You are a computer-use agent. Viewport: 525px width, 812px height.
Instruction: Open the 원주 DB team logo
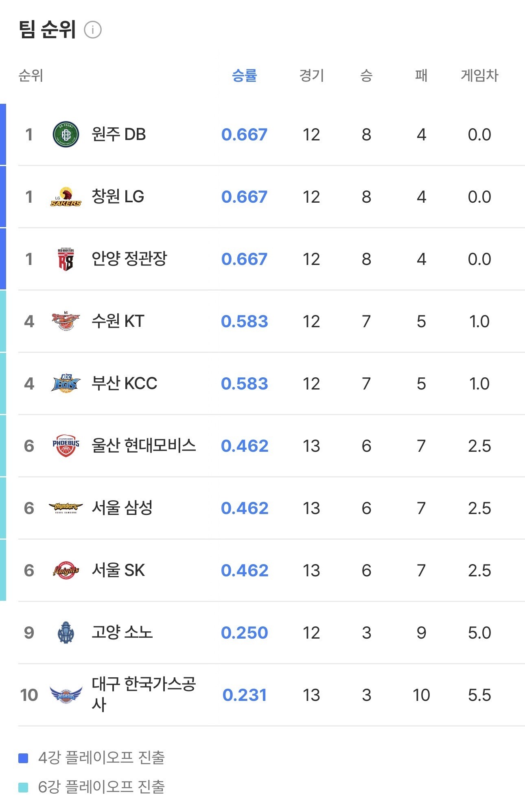coord(66,134)
